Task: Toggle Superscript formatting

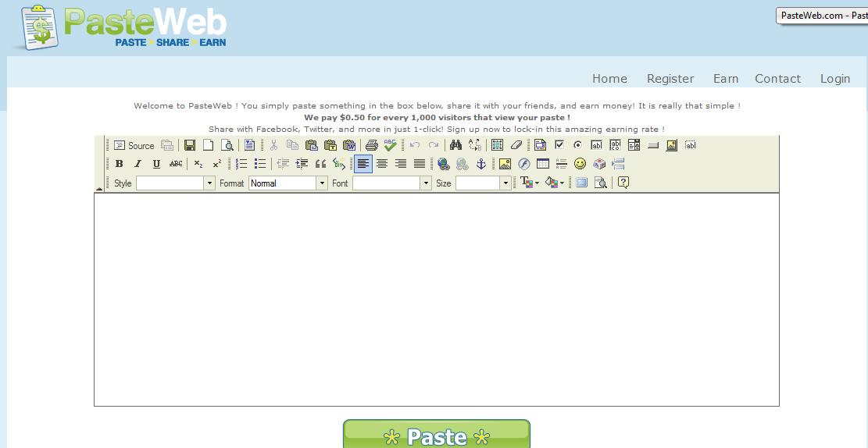Action: coord(217,164)
